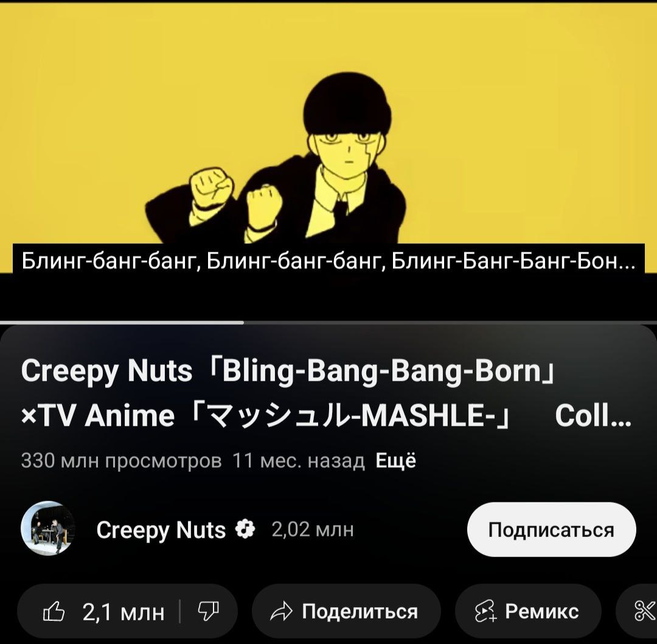This screenshot has height=644, width=657.
Task: Tap the 330 млн просмотров view count
Action: 122,460
